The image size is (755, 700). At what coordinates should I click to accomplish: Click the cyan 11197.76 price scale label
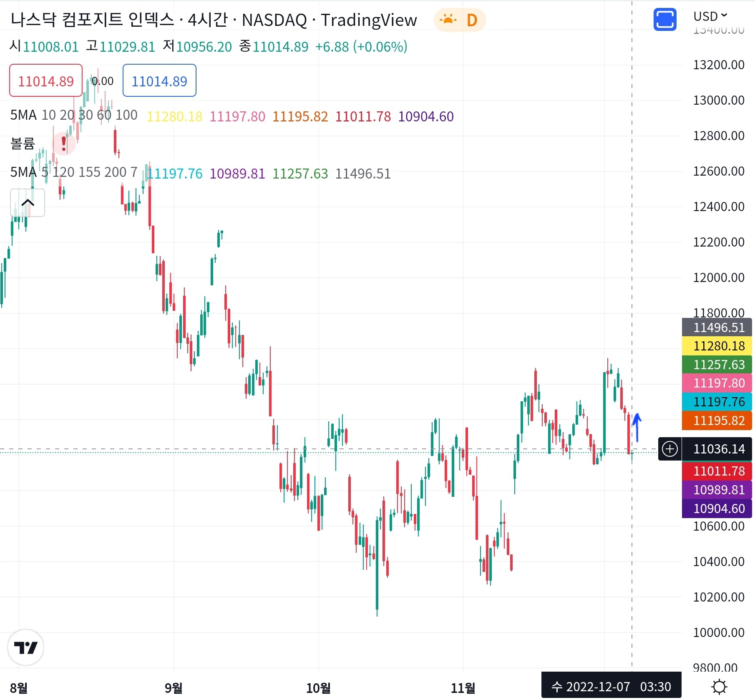(x=717, y=402)
